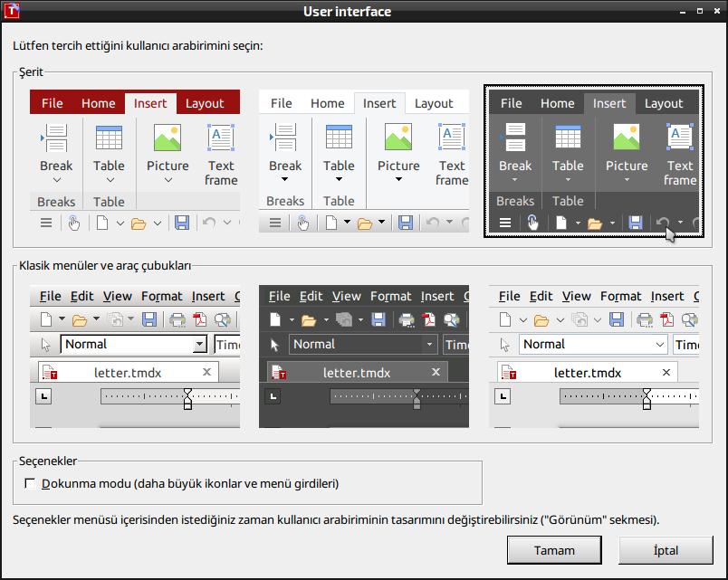Click letter.tmdx tab label in dark classic preview

point(357,373)
